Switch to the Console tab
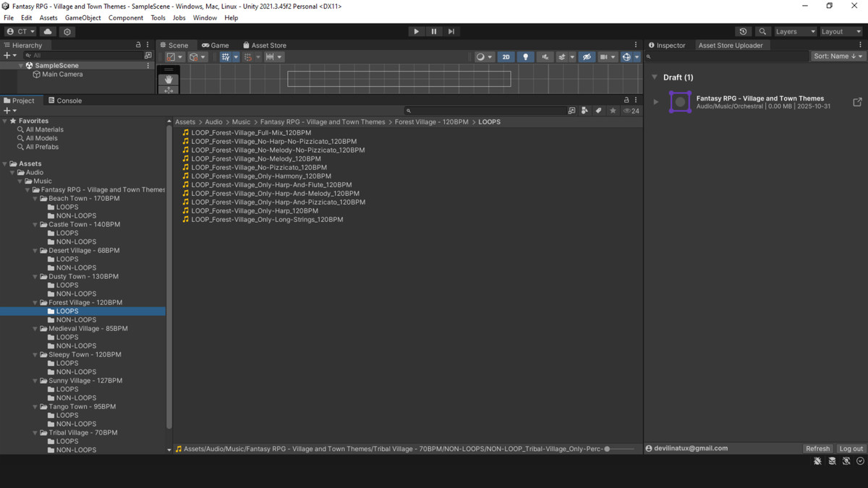Screen dimensions: 868x488 coord(66,100)
